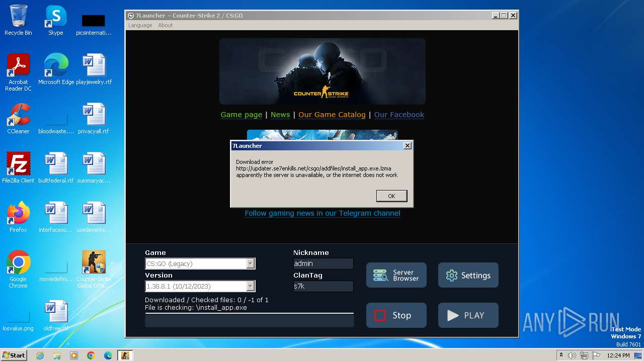Screen dimensions: 644x362
Task: Click the download progress bar
Action: (x=249, y=321)
